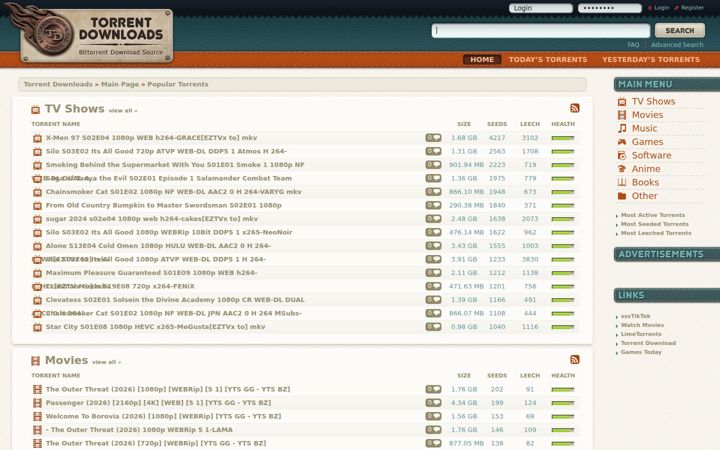Open Software category in main menu
Viewport: 720px width, 450px height.
pyautogui.click(x=652, y=155)
